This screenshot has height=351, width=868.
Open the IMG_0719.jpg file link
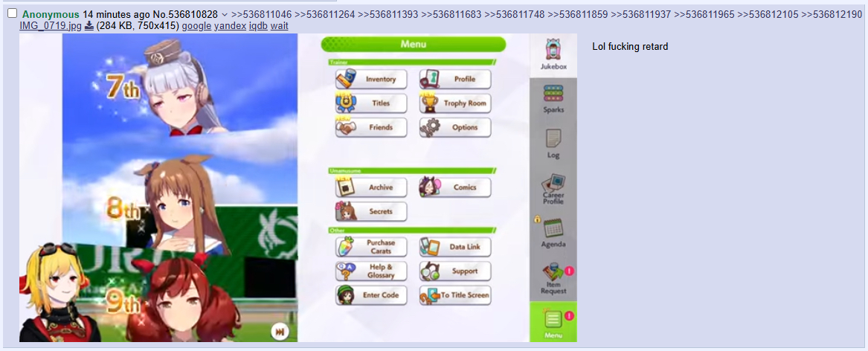point(51,25)
